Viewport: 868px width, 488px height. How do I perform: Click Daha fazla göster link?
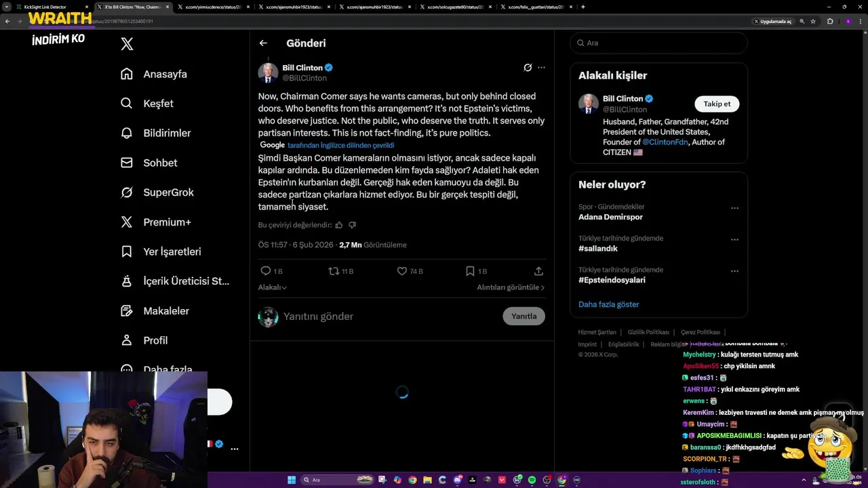click(x=608, y=304)
